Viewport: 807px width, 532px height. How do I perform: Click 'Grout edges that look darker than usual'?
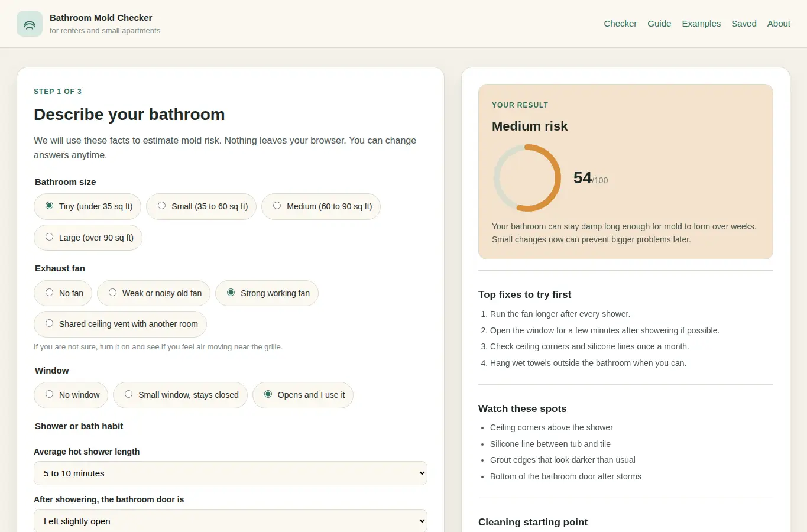pos(563,460)
